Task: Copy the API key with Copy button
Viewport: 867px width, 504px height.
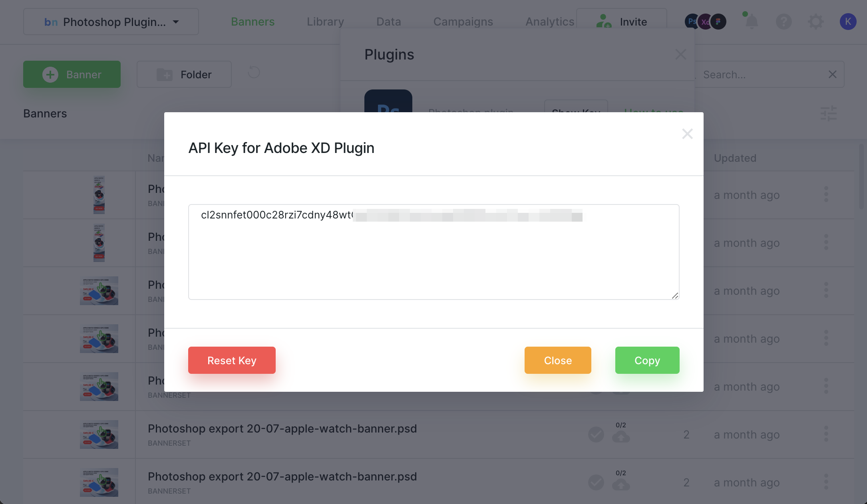Action: 647,360
